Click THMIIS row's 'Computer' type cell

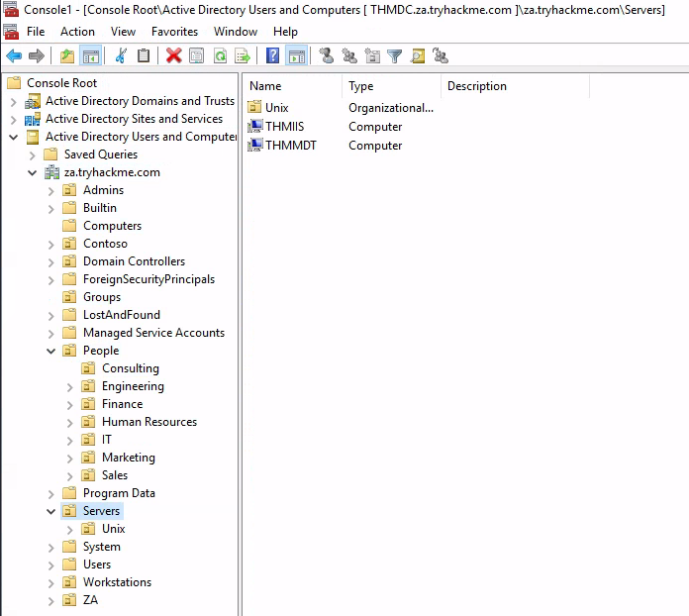click(375, 127)
